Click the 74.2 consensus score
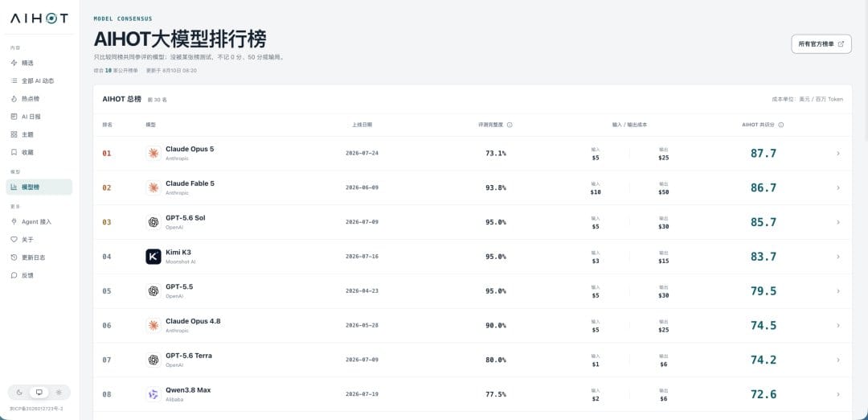Screen dimensions: 868x420 point(764,360)
